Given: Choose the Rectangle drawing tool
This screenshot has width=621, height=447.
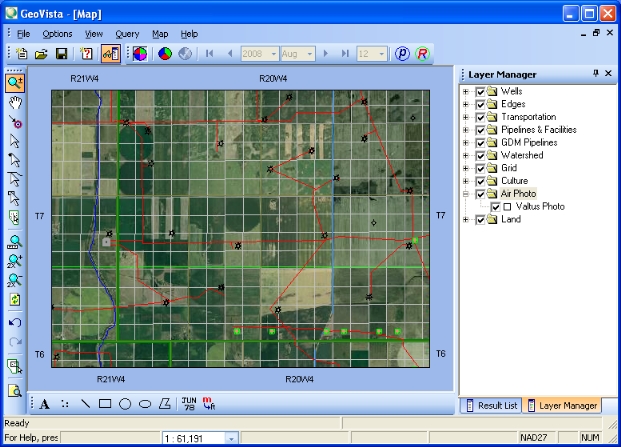Looking at the screenshot, I should click(x=105, y=404).
